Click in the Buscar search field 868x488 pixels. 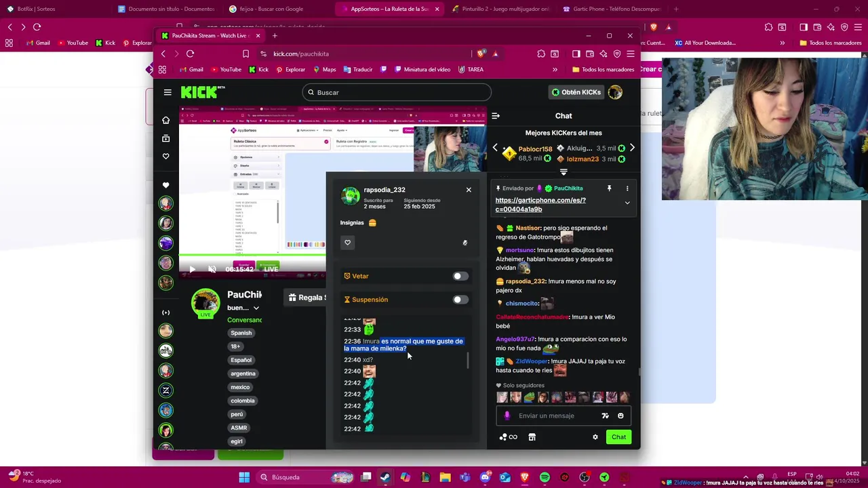point(397,92)
